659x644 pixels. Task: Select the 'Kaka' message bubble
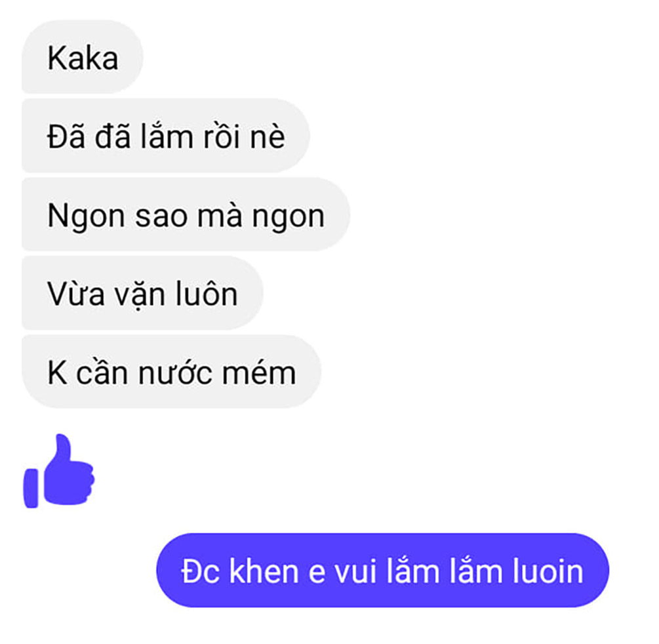pyautogui.click(x=83, y=57)
